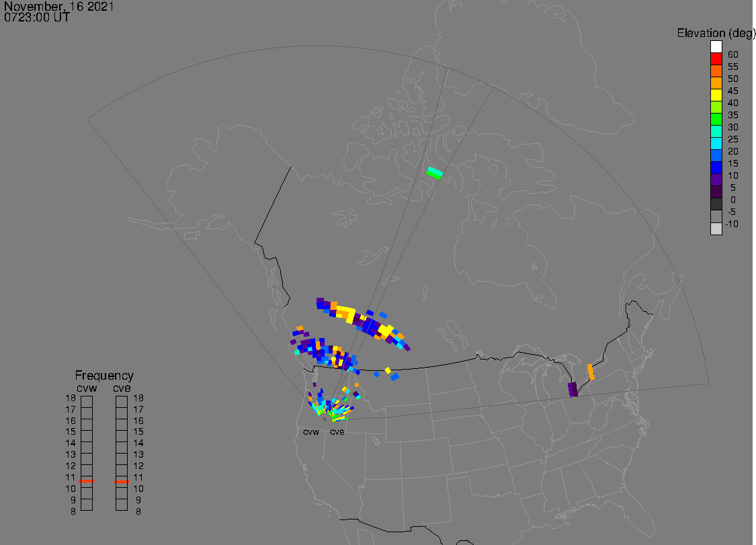This screenshot has width=756, height=545.
Task: Click elevation legend label '60'
Action: point(733,54)
